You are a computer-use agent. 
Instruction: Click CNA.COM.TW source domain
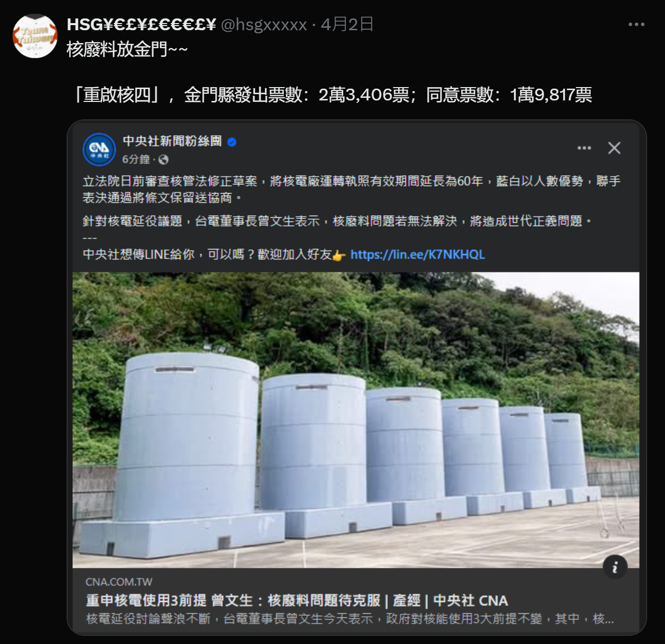[x=119, y=582]
